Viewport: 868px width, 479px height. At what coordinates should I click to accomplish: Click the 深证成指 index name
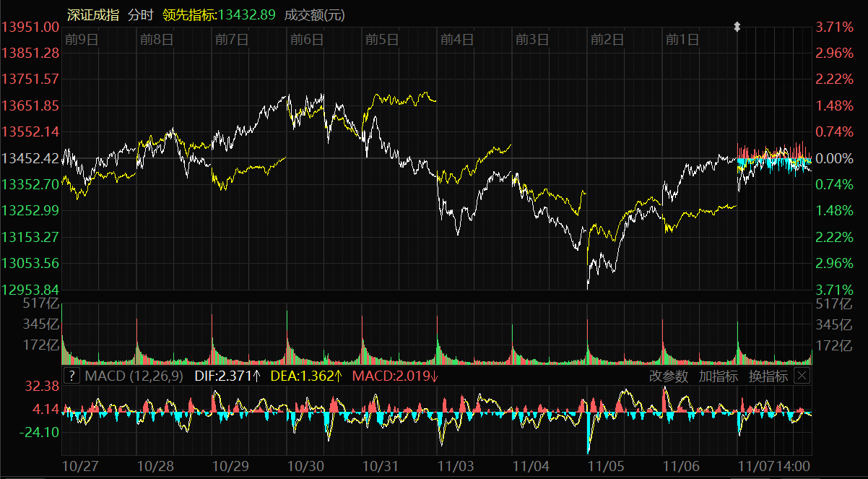pos(92,14)
